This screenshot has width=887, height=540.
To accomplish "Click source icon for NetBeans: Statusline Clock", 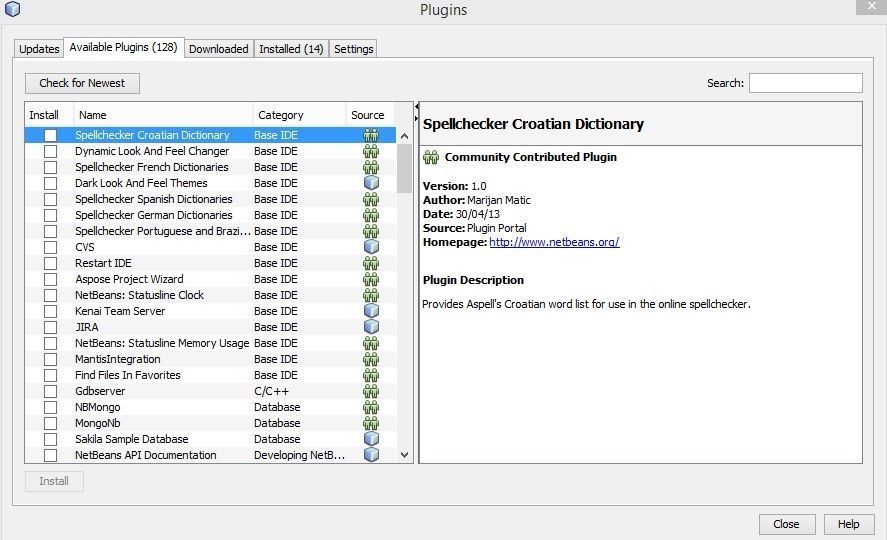I will click(x=371, y=295).
